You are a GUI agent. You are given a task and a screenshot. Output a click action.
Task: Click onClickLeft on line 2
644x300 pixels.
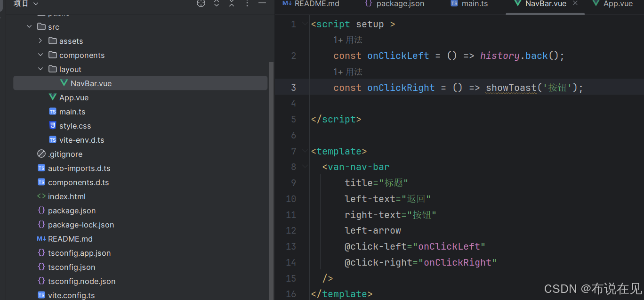pyautogui.click(x=398, y=56)
